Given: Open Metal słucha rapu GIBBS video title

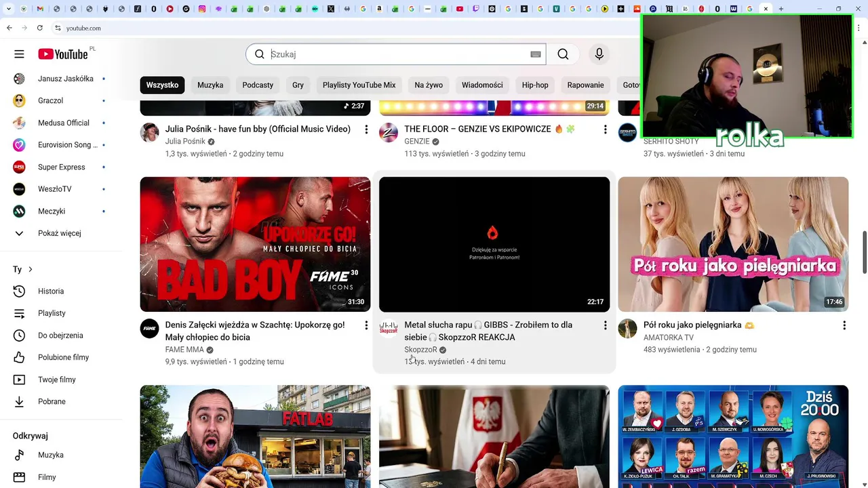Looking at the screenshot, I should (488, 331).
